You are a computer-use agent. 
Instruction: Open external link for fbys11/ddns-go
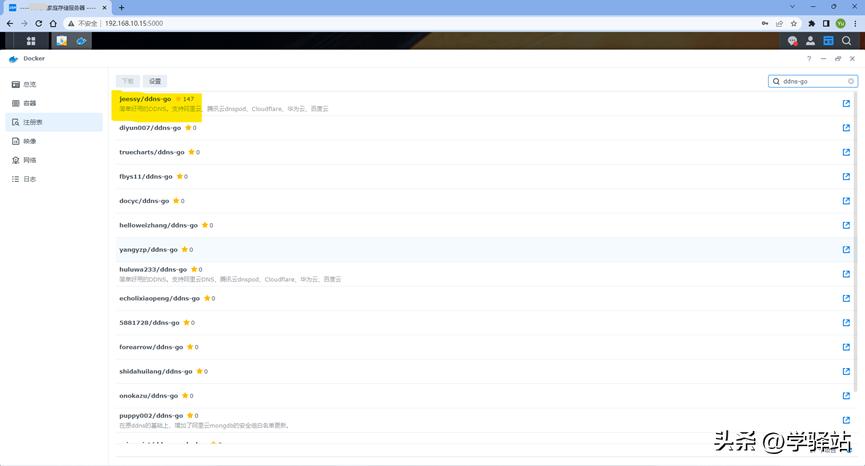coord(846,176)
